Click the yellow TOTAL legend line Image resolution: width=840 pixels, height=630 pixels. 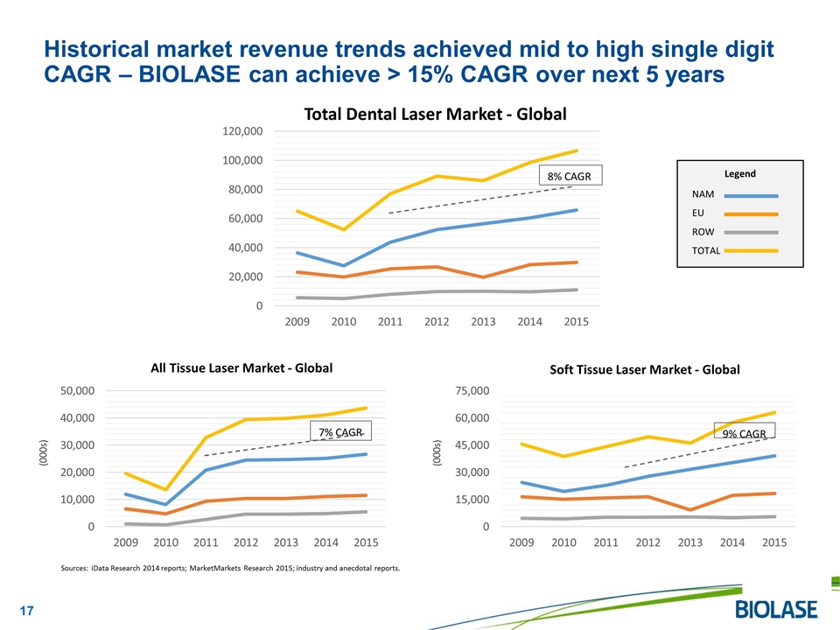[x=751, y=250]
